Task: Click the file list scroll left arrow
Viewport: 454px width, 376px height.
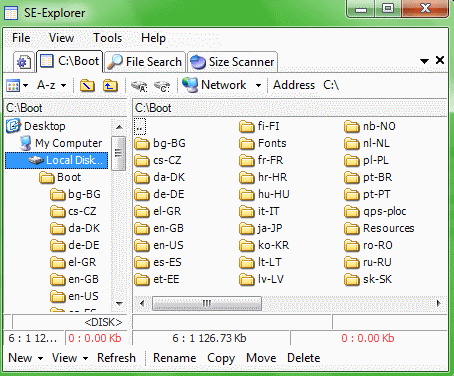Action: coord(142,303)
